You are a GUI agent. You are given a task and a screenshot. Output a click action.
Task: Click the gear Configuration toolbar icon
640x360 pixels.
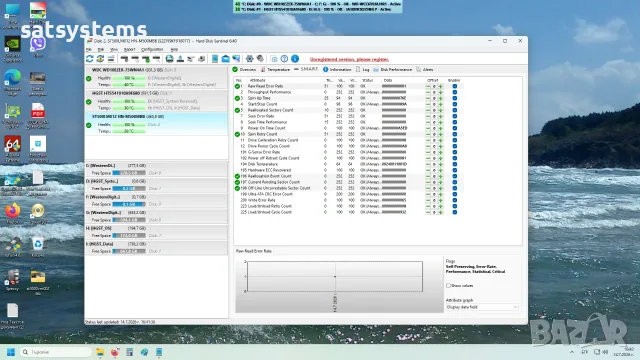pos(249,59)
